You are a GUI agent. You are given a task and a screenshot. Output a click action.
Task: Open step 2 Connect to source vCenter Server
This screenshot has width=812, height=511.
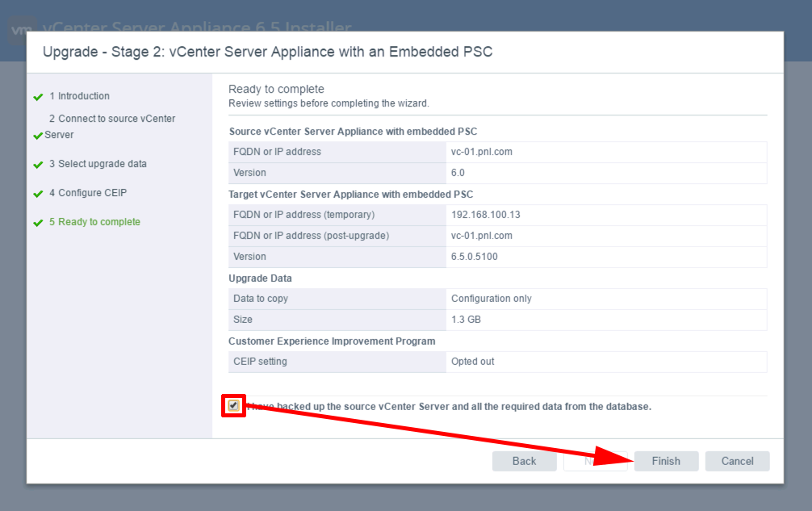coord(110,126)
